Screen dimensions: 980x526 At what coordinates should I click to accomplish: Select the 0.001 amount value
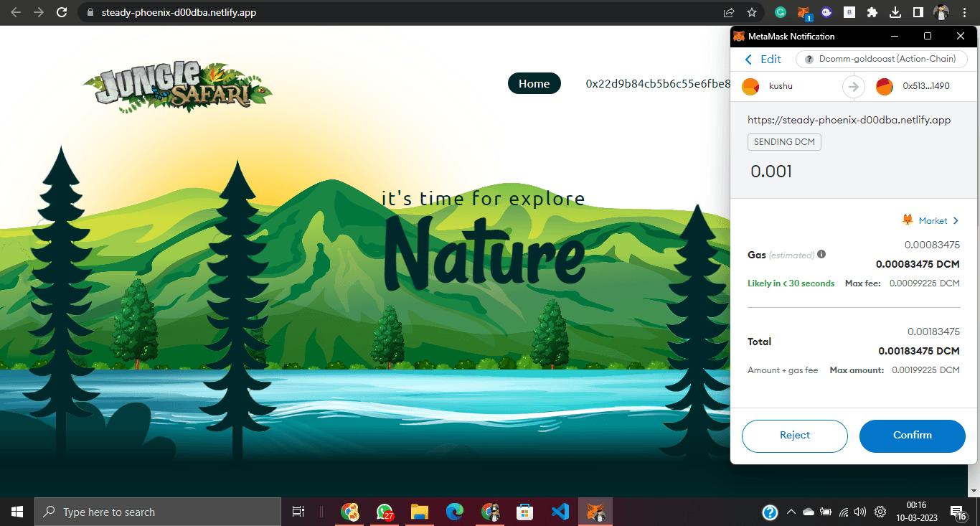tap(771, 172)
